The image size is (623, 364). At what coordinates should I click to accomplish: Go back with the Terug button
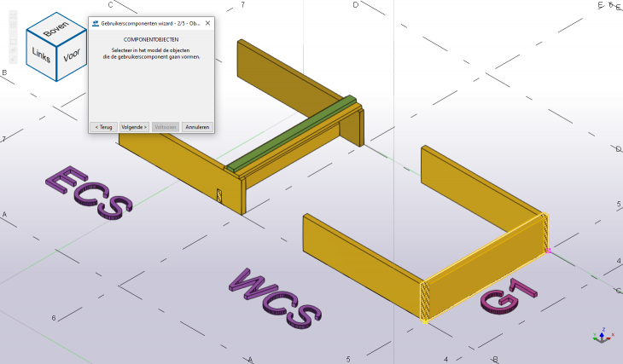[104, 127]
